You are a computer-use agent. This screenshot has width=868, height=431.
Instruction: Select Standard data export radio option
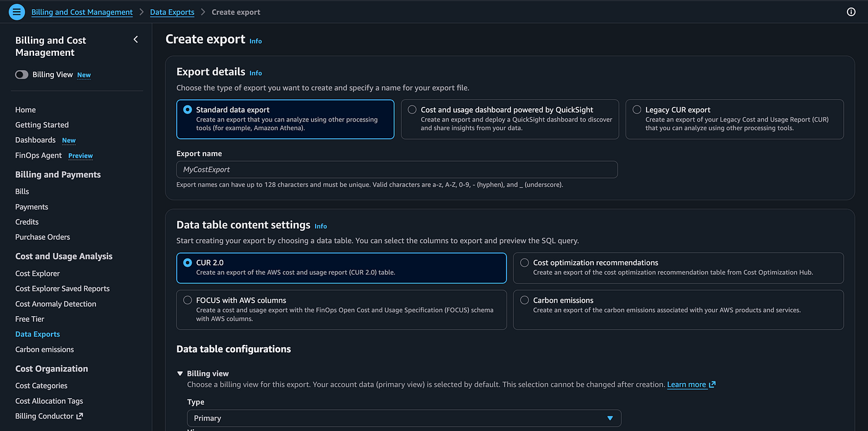click(187, 110)
